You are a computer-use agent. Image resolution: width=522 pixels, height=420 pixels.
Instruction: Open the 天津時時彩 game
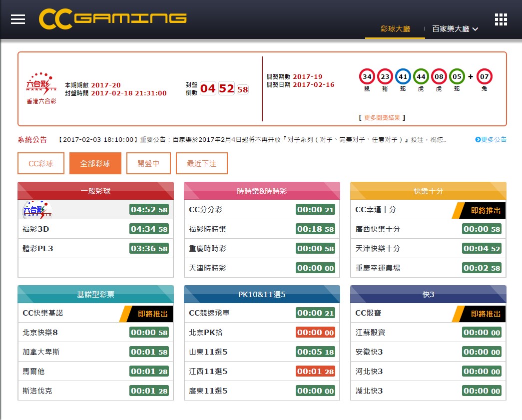[262, 268]
